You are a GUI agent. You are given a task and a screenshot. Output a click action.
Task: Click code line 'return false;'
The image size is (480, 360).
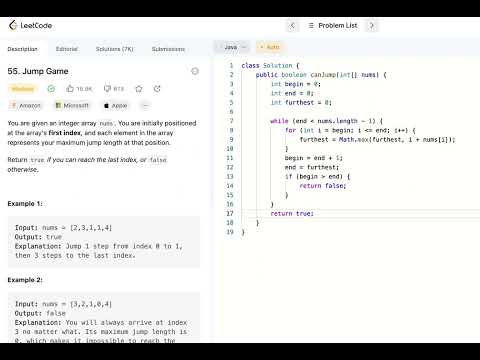323,186
